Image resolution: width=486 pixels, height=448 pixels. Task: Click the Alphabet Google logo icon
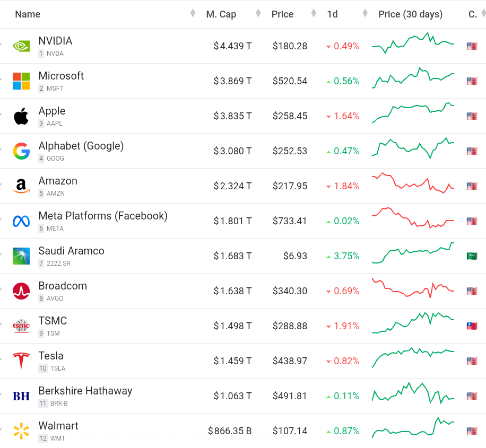click(21, 151)
